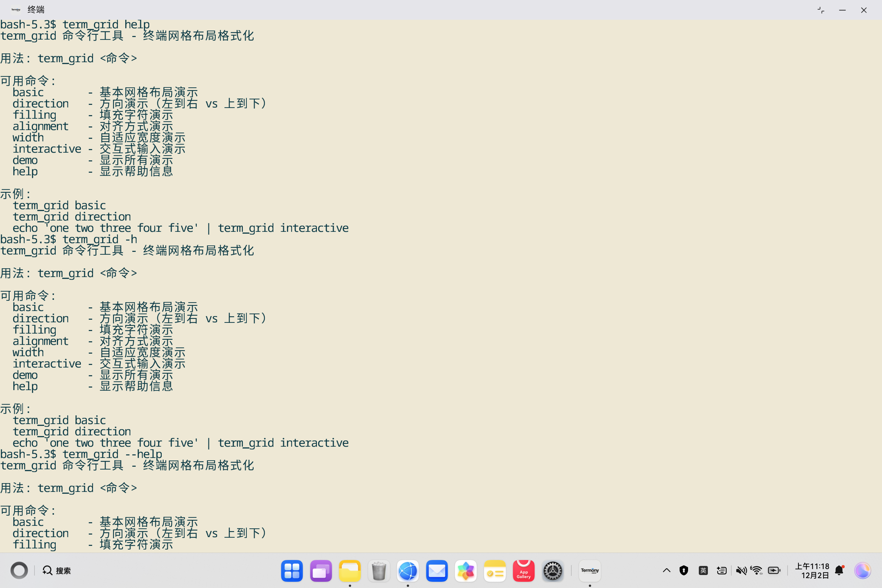Expand hidden tray icons chevron
Image resolution: width=882 pixels, height=588 pixels.
666,571
